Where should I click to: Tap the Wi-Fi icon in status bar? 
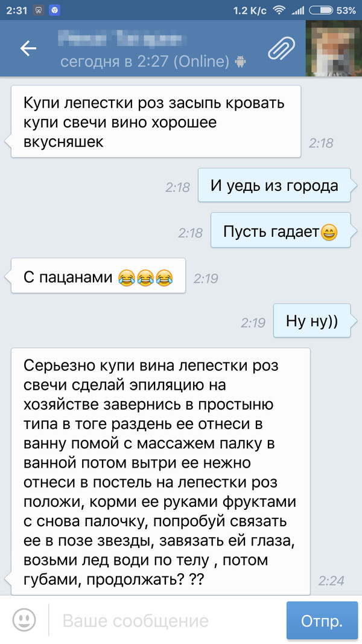point(279,10)
